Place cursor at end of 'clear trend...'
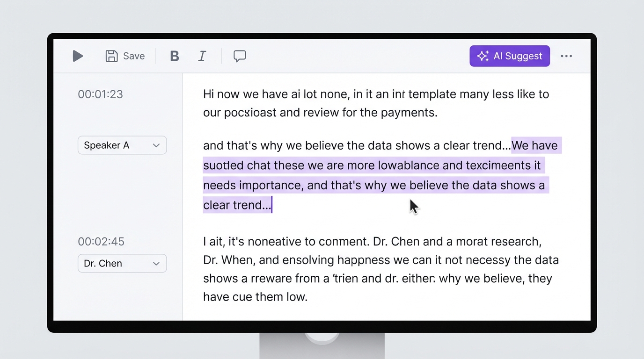 tap(272, 205)
